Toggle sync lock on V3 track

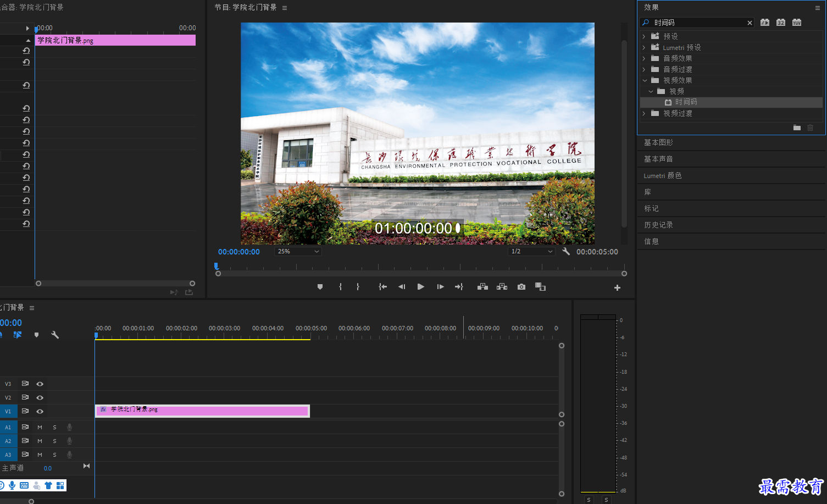[25, 384]
